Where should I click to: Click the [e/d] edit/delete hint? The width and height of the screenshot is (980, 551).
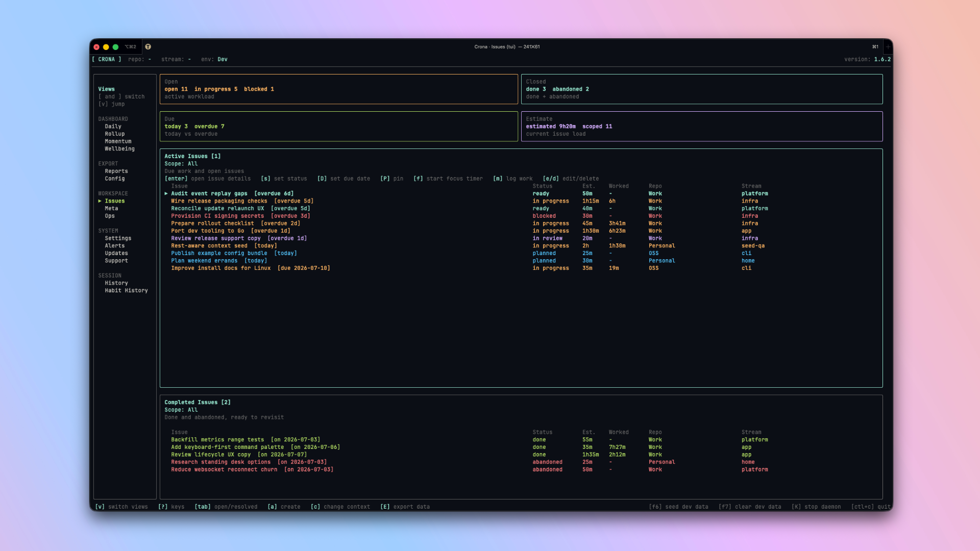(571, 179)
